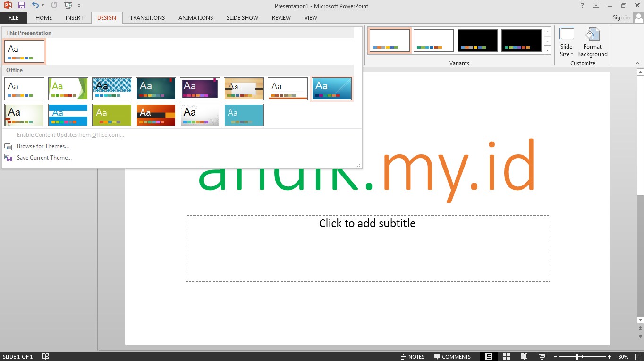Select the first black variant thumbnail

coord(477,41)
